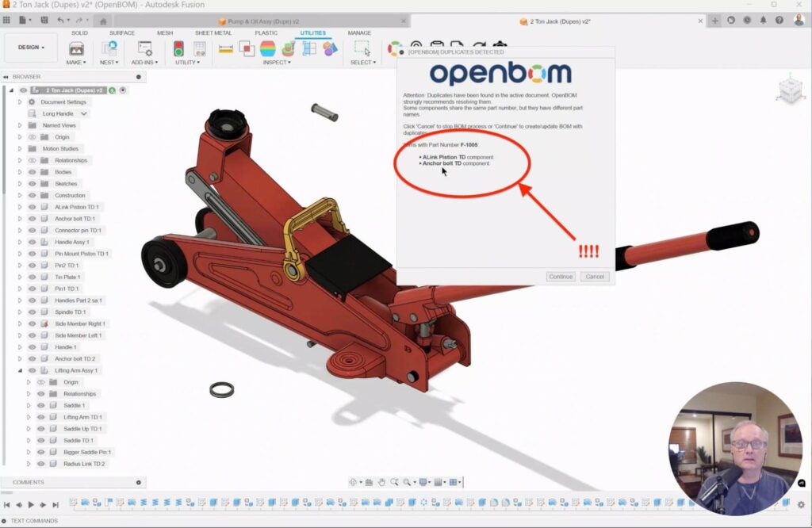Image resolution: width=812 pixels, height=528 pixels.
Task: Open the job status clock icon
Action: [747, 20]
